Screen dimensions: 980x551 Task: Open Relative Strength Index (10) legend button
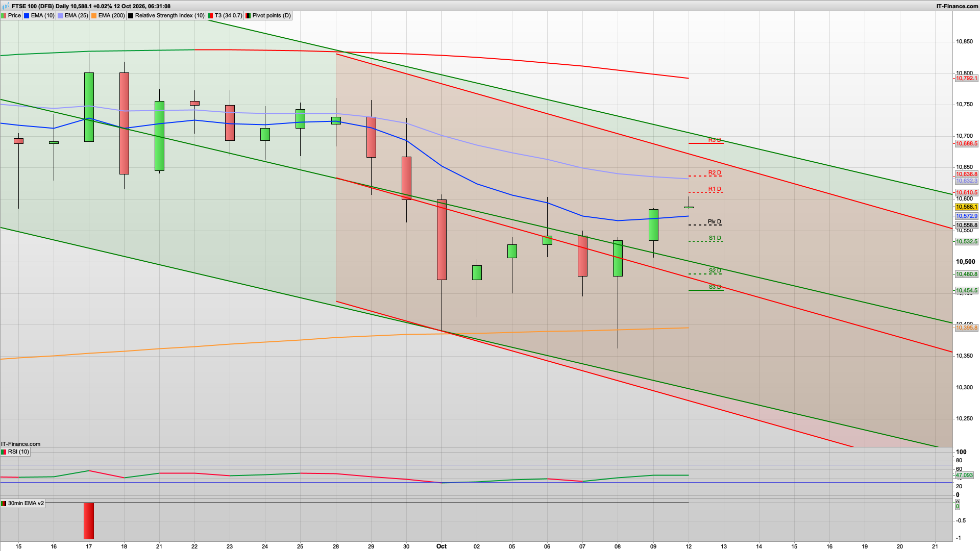[166, 15]
